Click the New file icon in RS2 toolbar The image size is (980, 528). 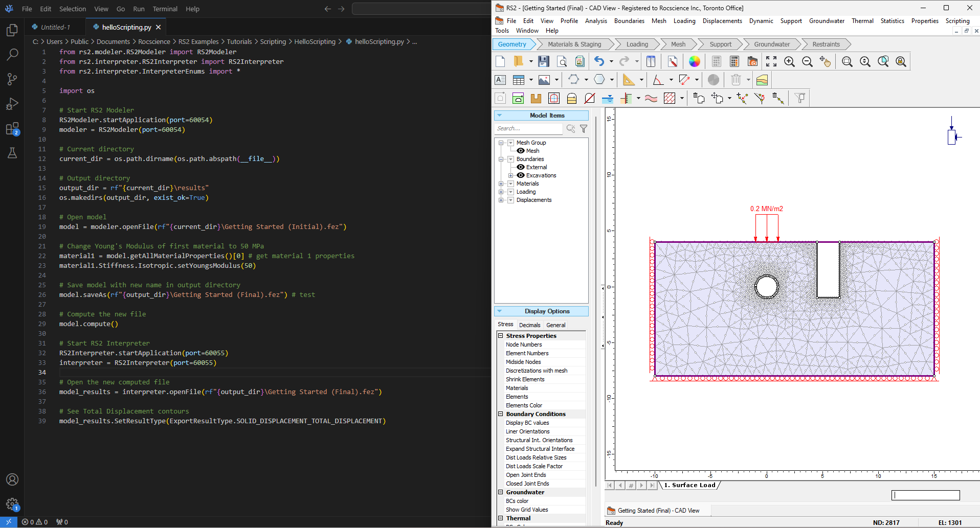501,62
